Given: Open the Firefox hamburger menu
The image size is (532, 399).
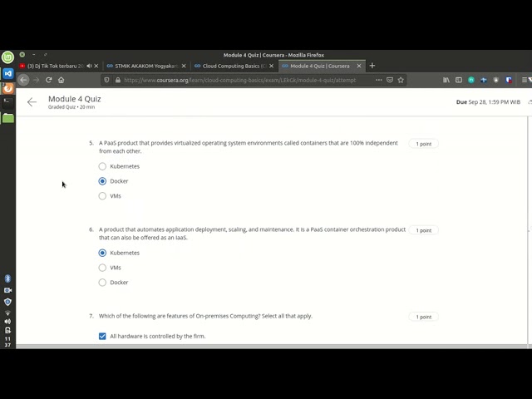Looking at the screenshot, I should (525, 80).
